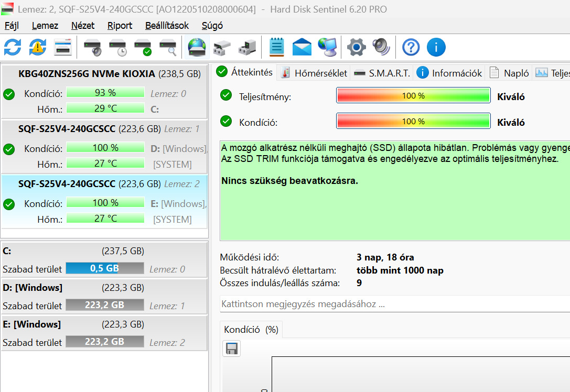Open the Fájl menu

(x=12, y=26)
